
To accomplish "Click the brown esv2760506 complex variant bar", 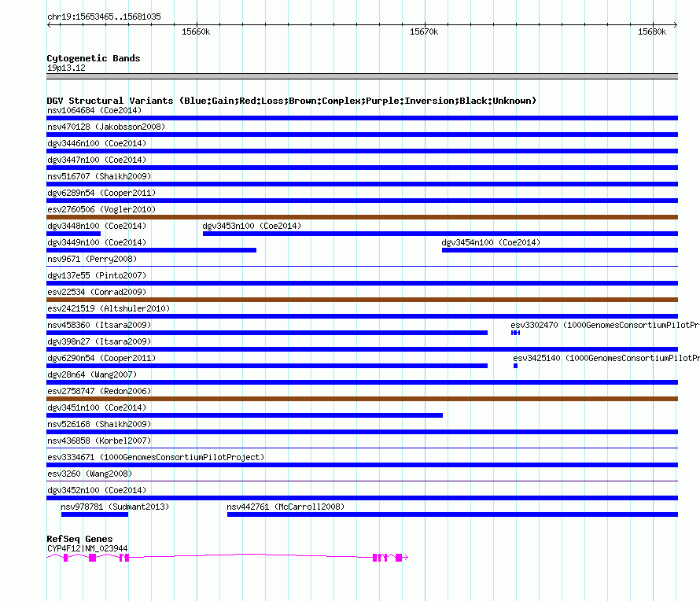I will coord(362,217).
